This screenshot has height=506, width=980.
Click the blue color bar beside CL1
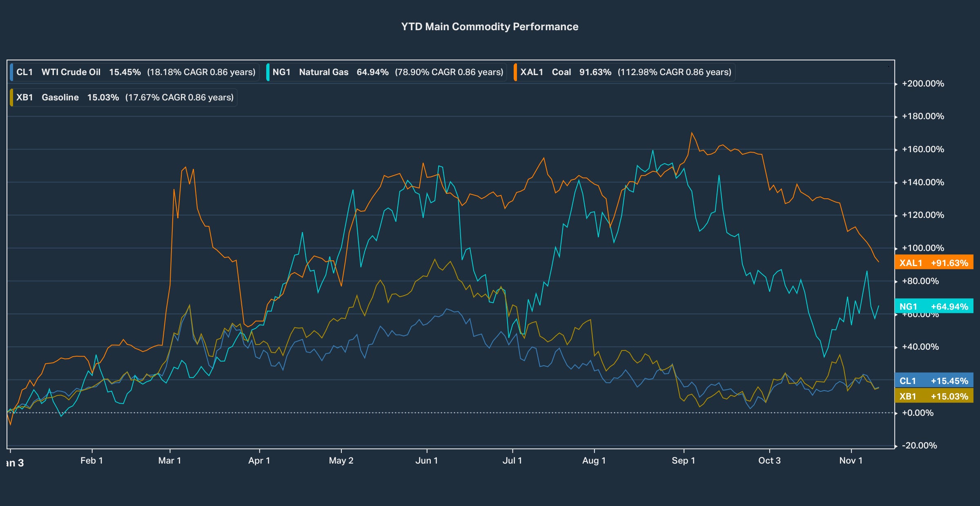[12, 72]
